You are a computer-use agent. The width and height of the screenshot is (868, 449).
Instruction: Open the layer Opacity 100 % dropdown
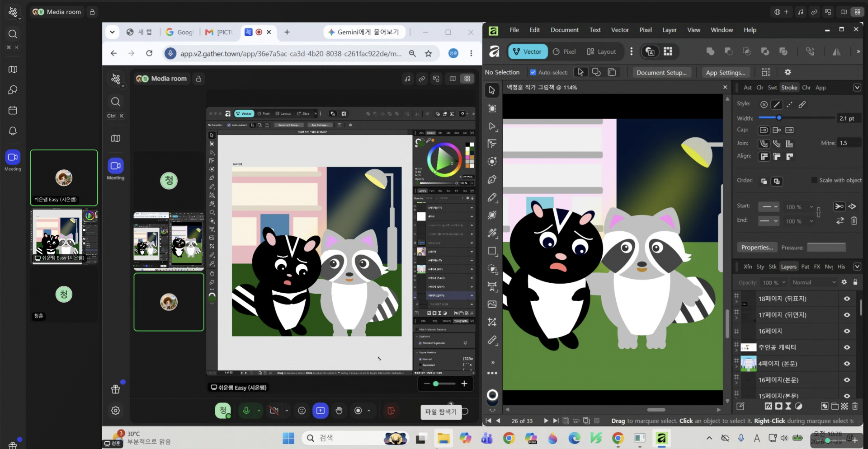point(774,282)
